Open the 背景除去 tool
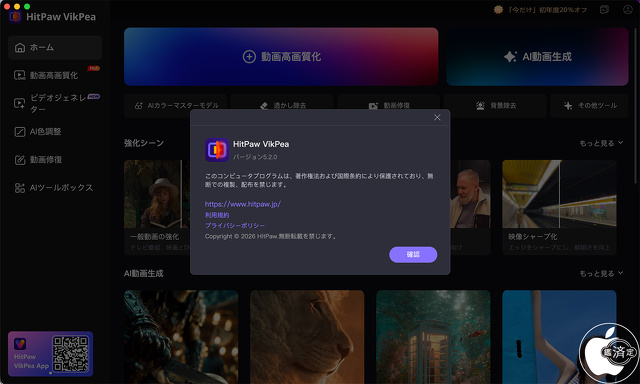The width and height of the screenshot is (640, 384). tap(495, 106)
